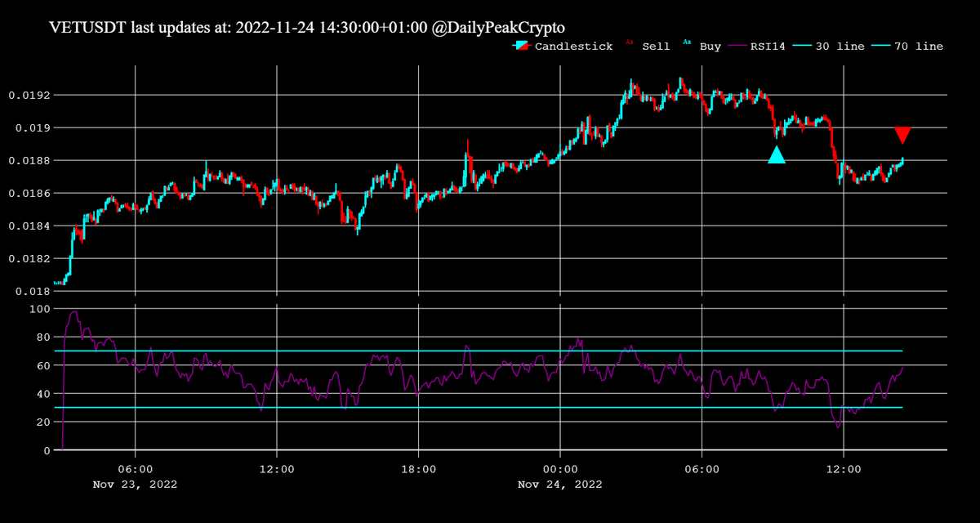
Task: Click the 0.0184 price axis label
Action: coord(29,226)
